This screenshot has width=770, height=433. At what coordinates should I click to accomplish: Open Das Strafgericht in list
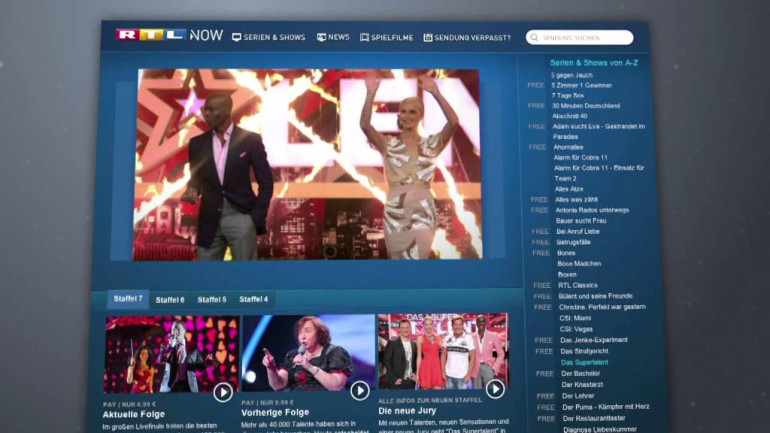(x=585, y=352)
